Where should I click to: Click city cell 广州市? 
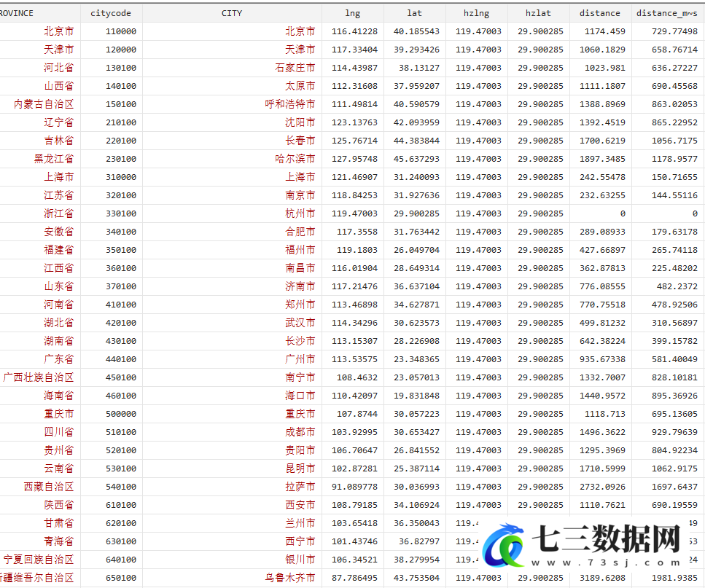pos(300,359)
